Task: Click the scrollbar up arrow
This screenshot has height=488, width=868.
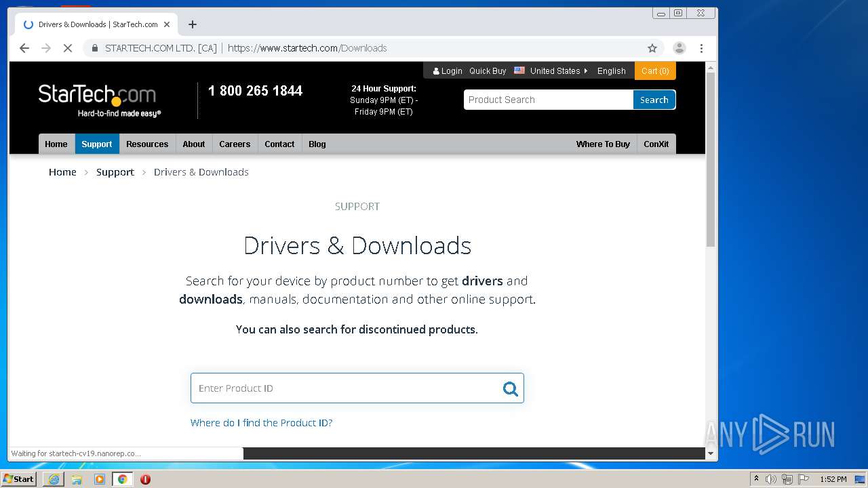Action: [x=711, y=67]
